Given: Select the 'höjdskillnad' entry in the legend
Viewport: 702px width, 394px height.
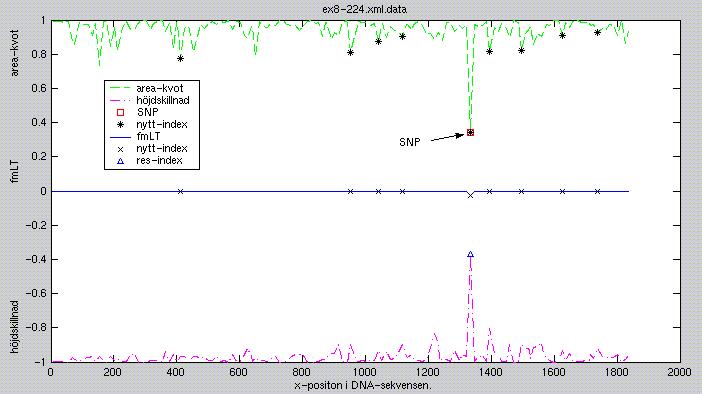Looking at the screenshot, I should point(163,100).
